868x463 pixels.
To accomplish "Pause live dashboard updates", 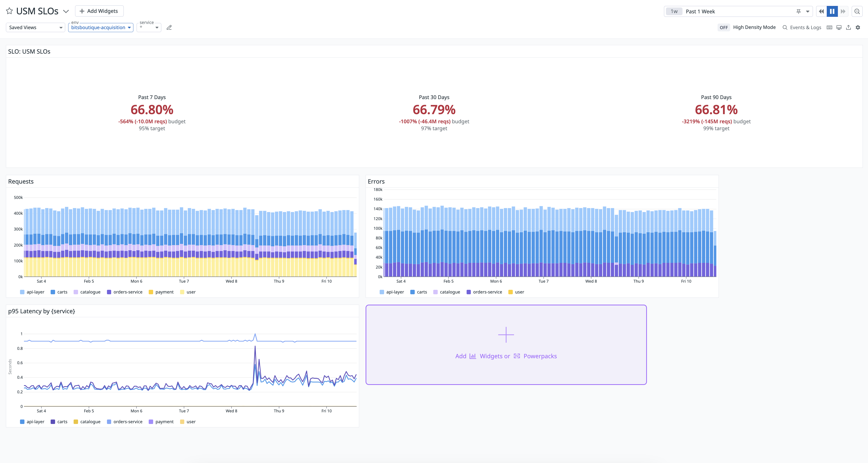I will [832, 11].
